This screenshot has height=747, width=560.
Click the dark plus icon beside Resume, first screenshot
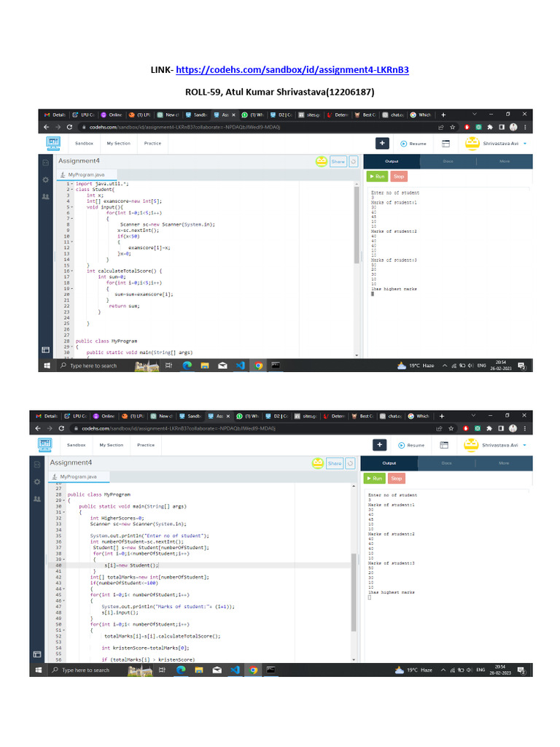(x=382, y=143)
